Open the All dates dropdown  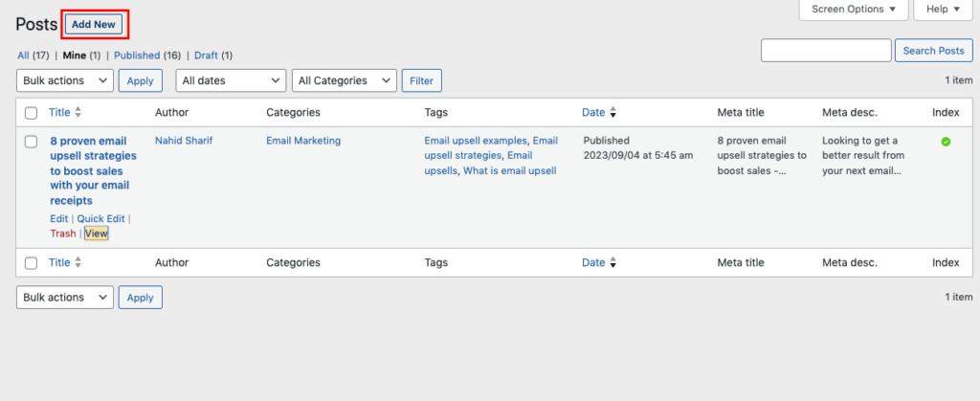pyautogui.click(x=232, y=80)
